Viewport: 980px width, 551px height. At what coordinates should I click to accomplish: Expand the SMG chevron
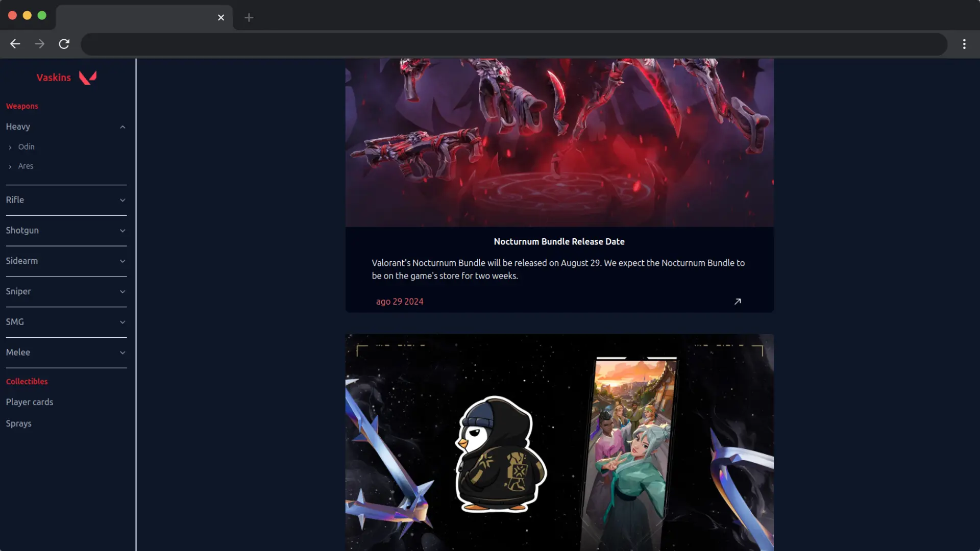[122, 322]
